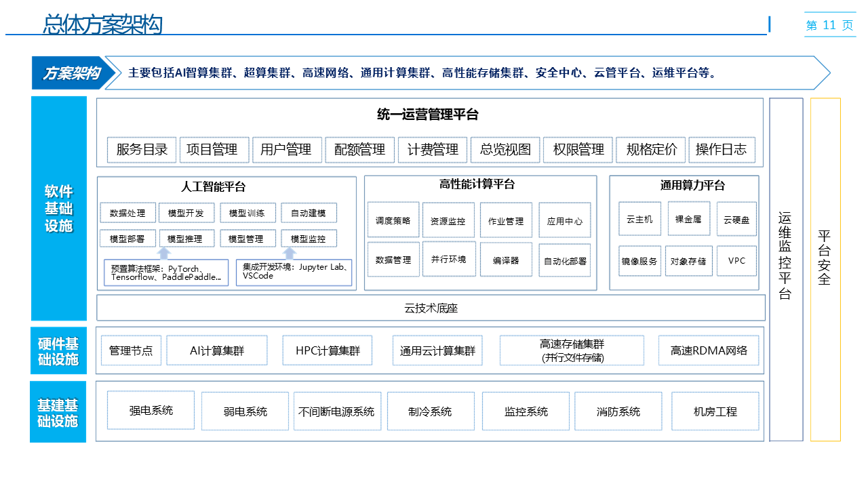Select the 并行环境 box
The image size is (868, 488).
[x=449, y=259]
